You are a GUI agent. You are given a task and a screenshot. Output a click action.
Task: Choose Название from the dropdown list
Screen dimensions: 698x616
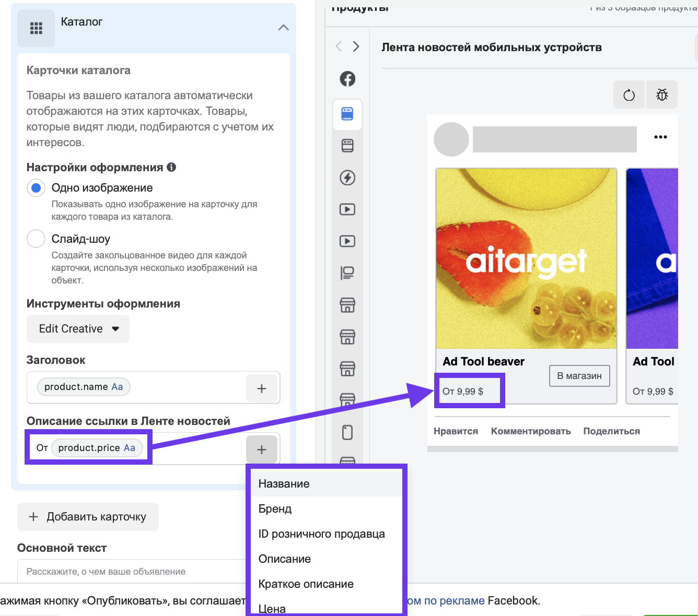(x=327, y=484)
